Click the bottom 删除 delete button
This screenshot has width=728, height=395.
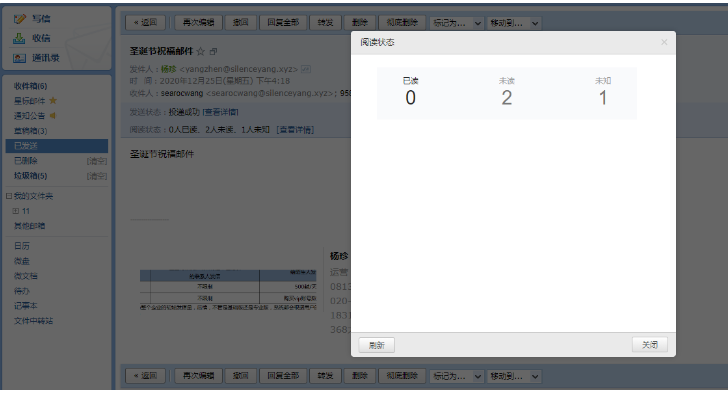359,376
